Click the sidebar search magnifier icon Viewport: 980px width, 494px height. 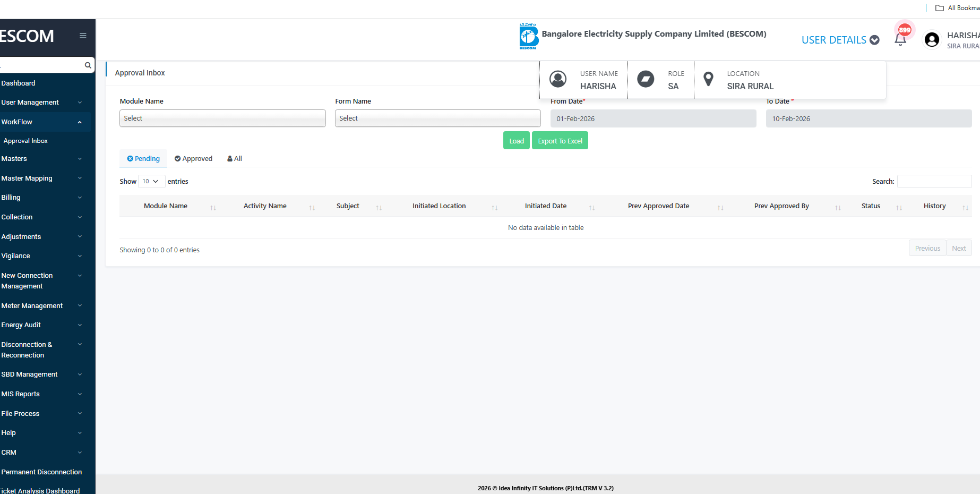88,65
